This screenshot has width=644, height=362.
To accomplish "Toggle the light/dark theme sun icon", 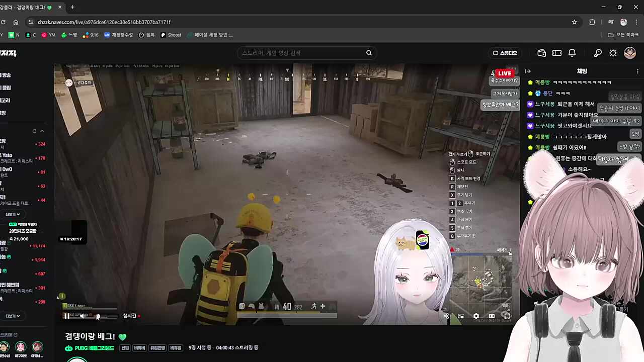I will 613,53.
